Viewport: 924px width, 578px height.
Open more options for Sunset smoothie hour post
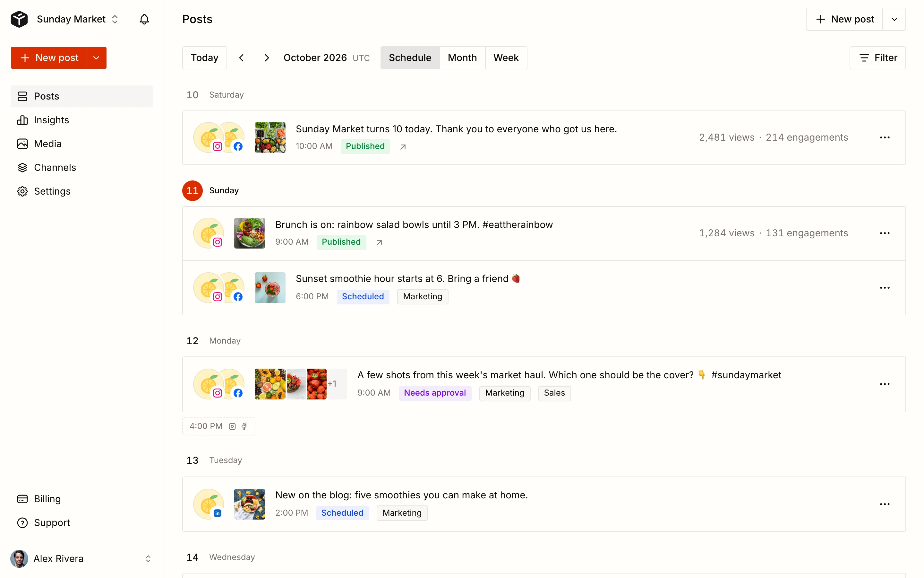885,288
